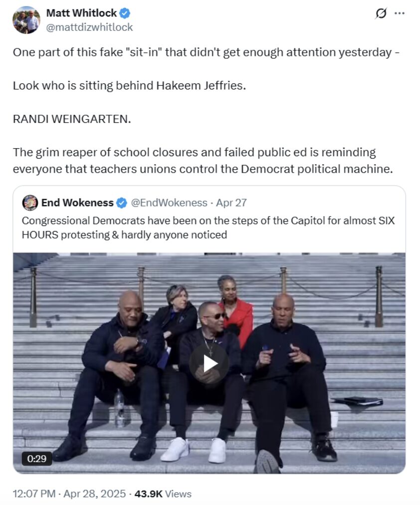Open Matt Whitlock's profile avatar
The image size is (420, 505).
26,20
